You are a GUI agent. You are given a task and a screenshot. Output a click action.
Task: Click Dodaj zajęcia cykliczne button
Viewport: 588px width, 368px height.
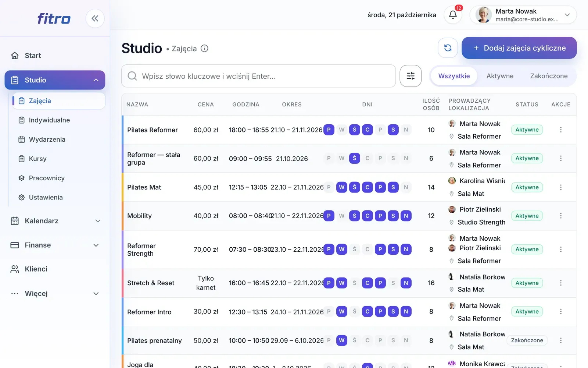519,48
